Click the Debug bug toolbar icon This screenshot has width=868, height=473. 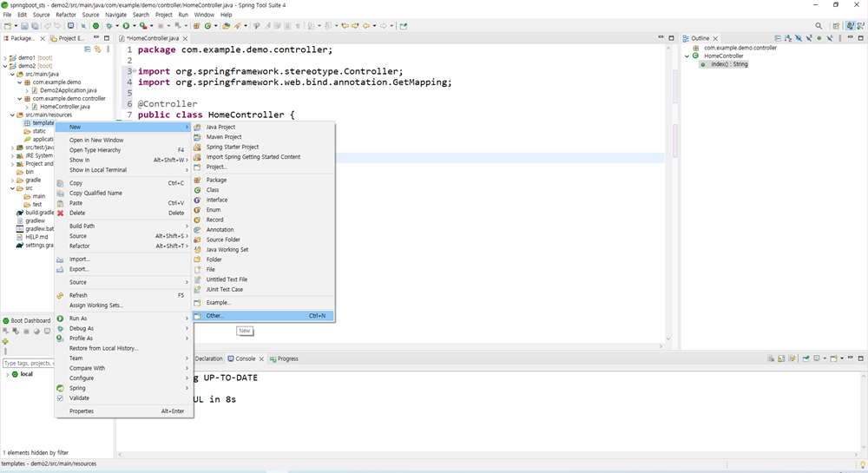(x=109, y=26)
